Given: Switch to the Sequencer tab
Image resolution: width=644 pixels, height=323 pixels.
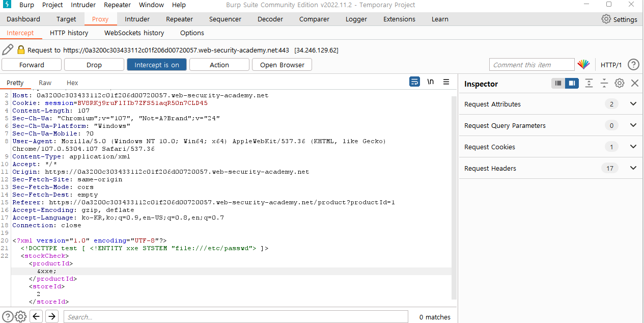Looking at the screenshot, I should coord(225,19).
